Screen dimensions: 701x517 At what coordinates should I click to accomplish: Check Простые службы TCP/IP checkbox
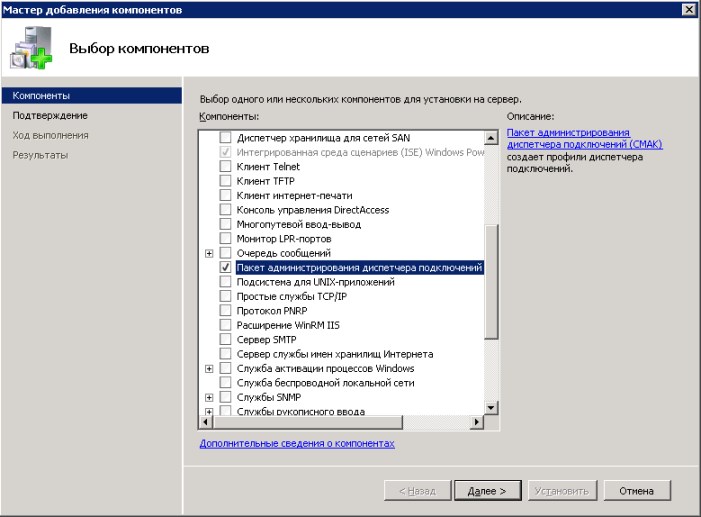pyautogui.click(x=225, y=296)
